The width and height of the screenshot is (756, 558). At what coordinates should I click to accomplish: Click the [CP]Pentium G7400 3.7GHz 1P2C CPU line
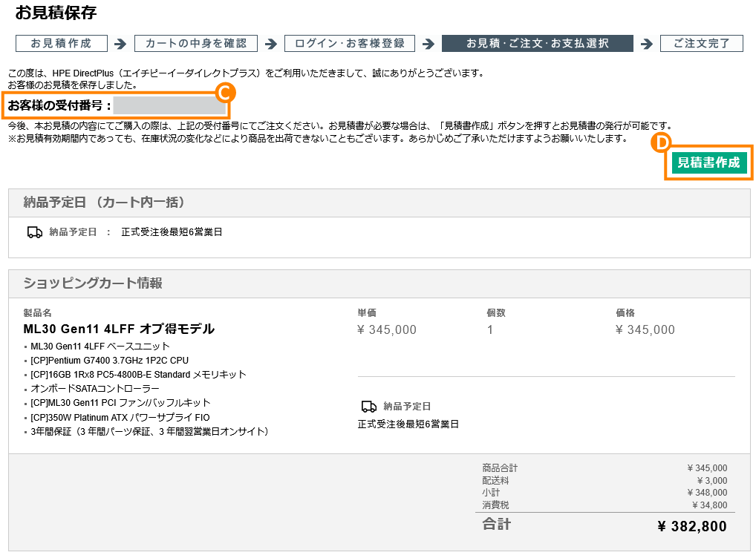[109, 361]
